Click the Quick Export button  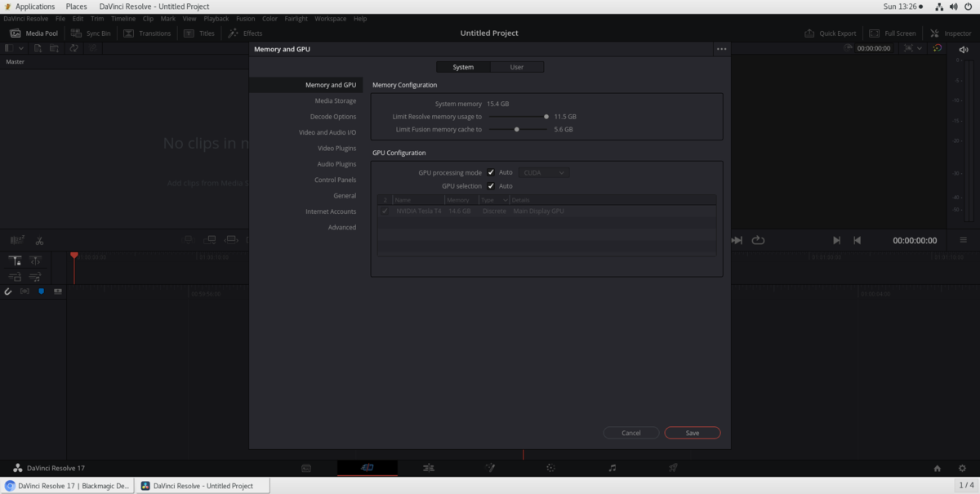831,33
